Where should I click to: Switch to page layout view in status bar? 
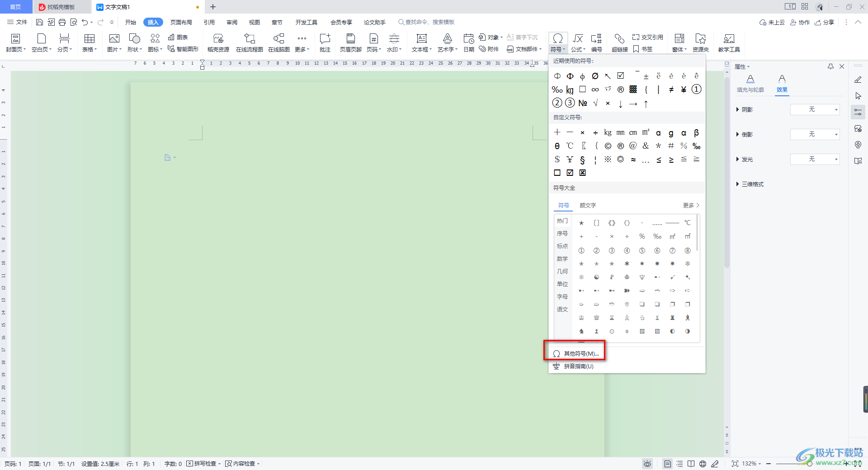[667, 464]
